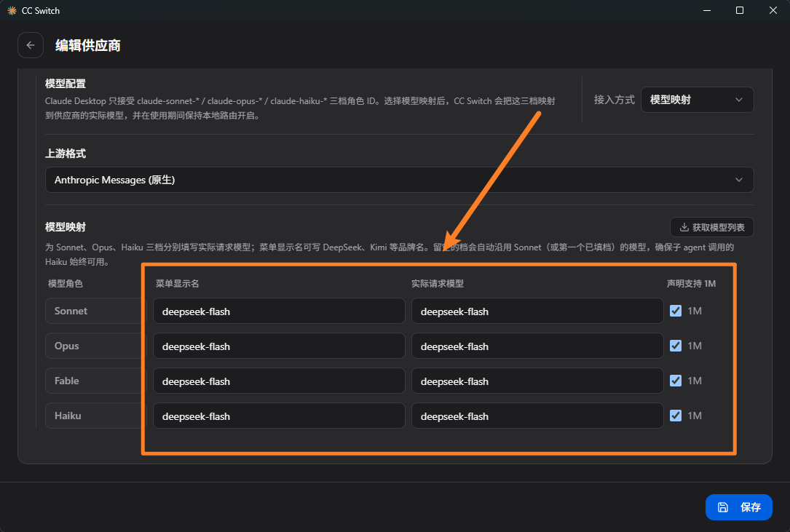
Task: Click the 接入方式 label
Action: click(615, 100)
